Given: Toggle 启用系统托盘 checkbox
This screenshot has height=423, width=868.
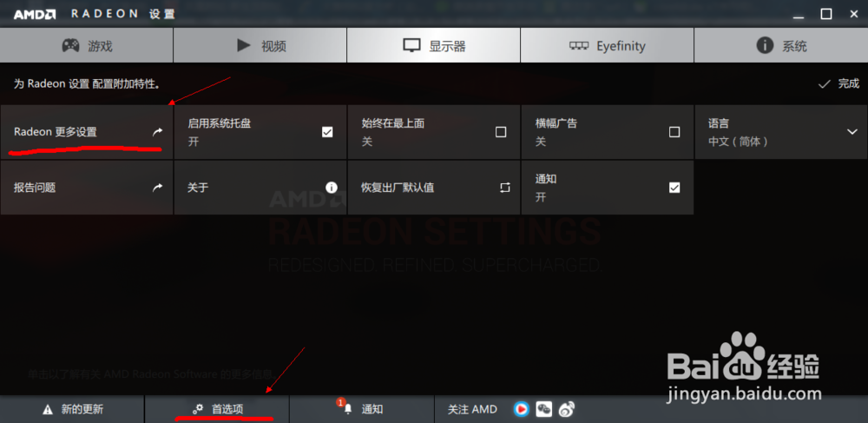Looking at the screenshot, I should coord(327,132).
